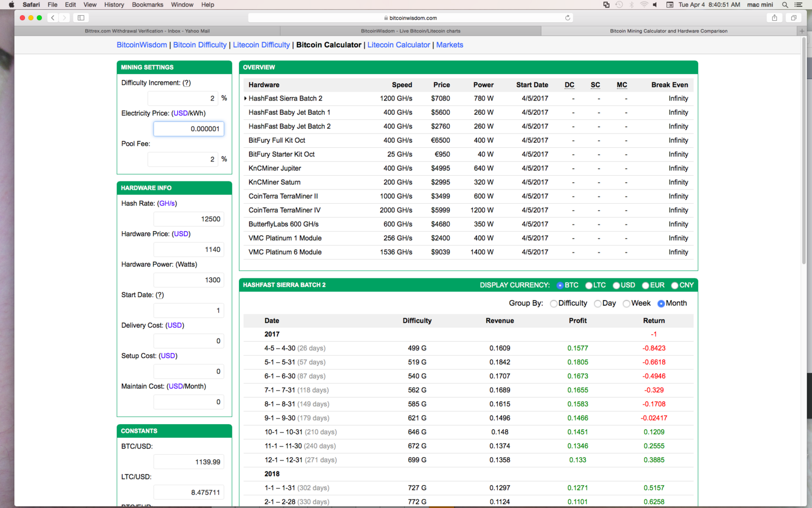Click the Start Date help (?) link

160,295
